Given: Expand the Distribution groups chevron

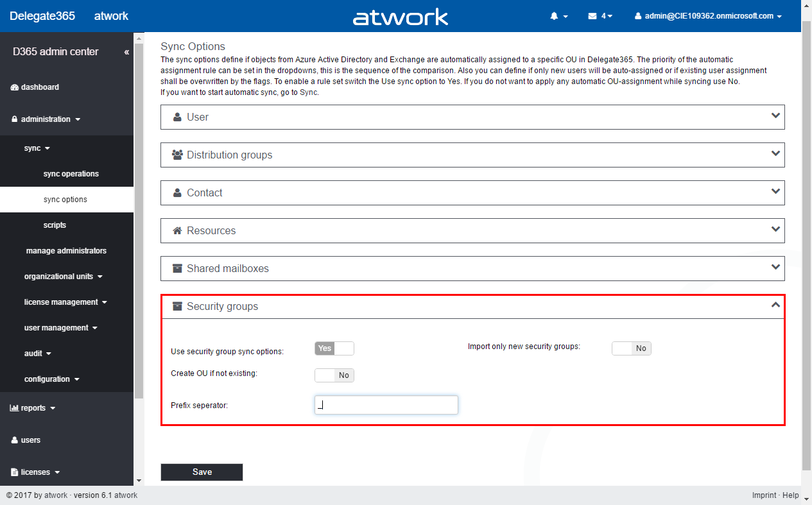Looking at the screenshot, I should pos(776,153).
